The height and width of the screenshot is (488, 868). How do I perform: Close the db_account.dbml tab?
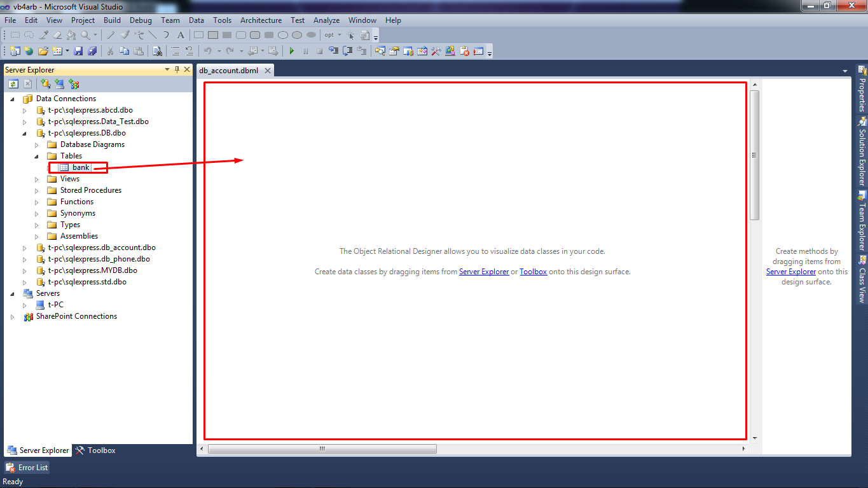(268, 71)
